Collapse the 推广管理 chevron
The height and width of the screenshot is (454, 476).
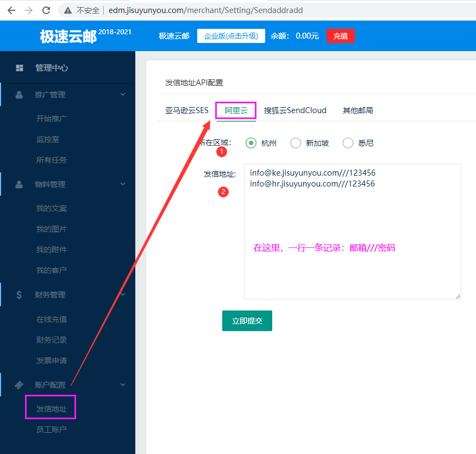coord(123,95)
